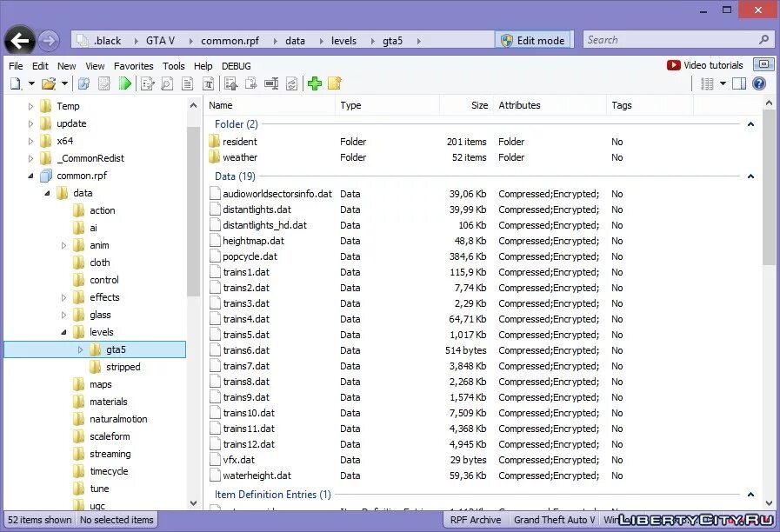Open the New file dropdown arrow
Image resolution: width=780 pixels, height=532 pixels.
coord(31,83)
